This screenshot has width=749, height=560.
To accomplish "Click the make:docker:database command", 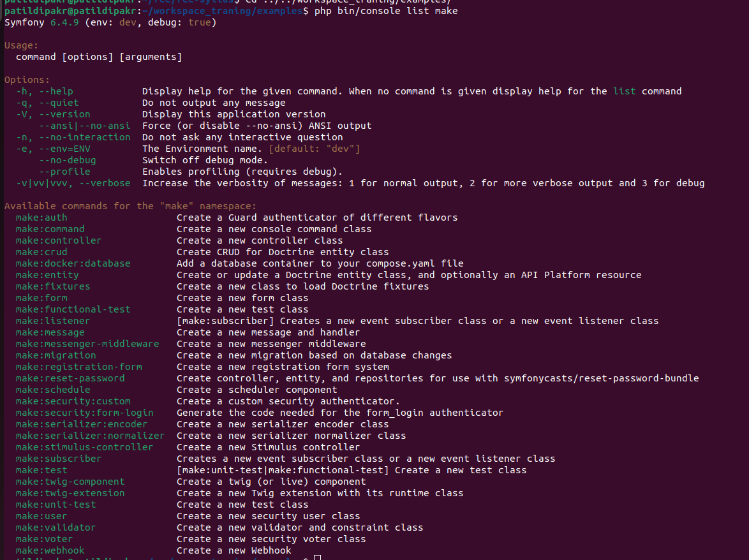I will [73, 263].
